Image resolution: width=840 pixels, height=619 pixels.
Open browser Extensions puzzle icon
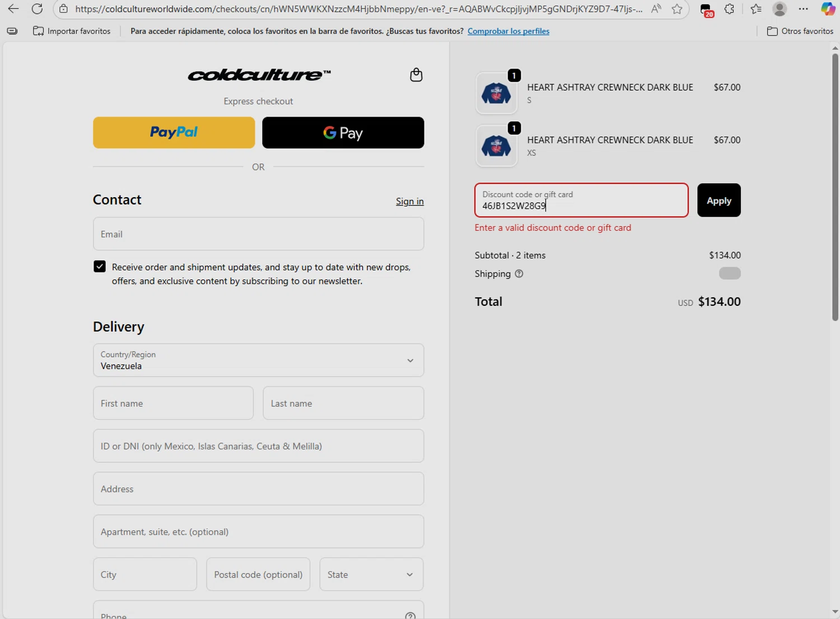(729, 9)
